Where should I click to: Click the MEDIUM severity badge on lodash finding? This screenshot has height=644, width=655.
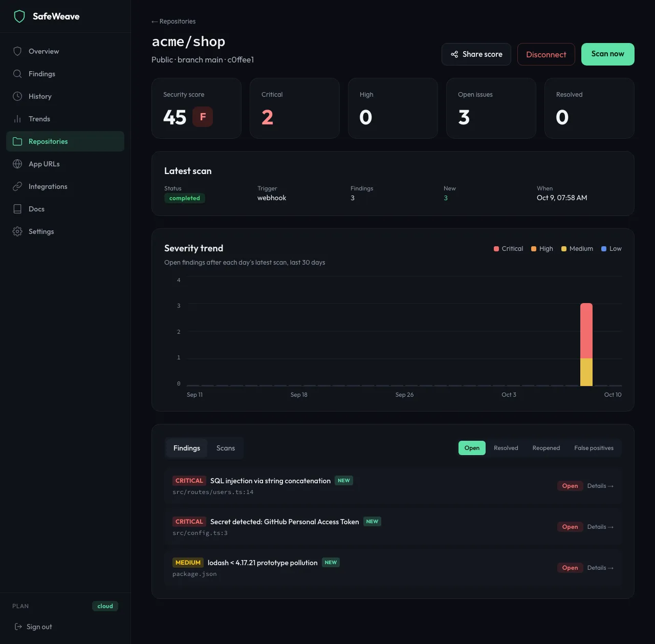point(188,563)
